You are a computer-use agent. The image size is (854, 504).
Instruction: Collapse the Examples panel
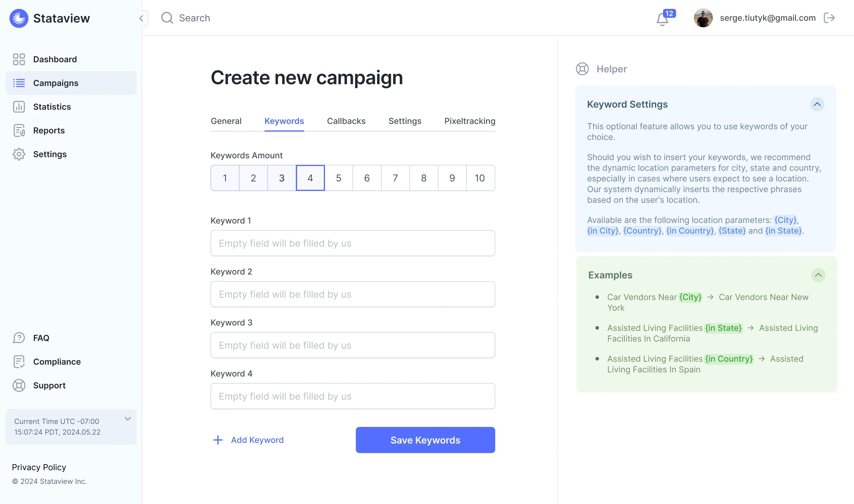(818, 275)
